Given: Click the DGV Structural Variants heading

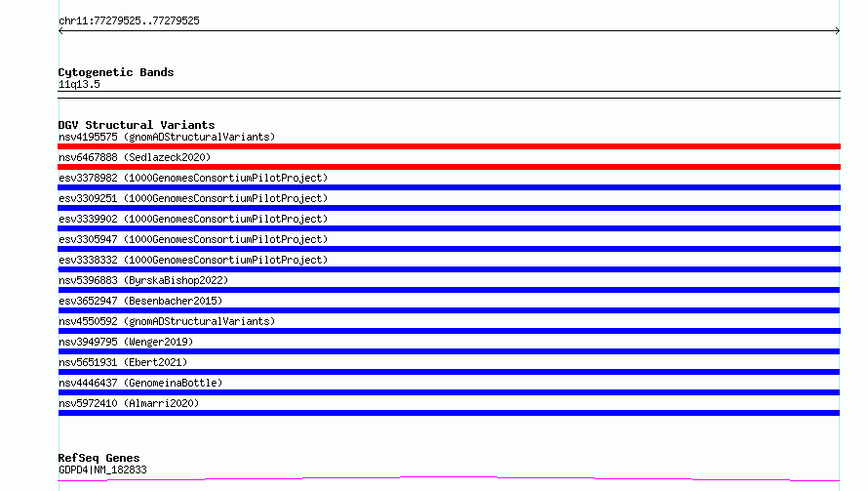Looking at the screenshot, I should [x=137, y=125].
